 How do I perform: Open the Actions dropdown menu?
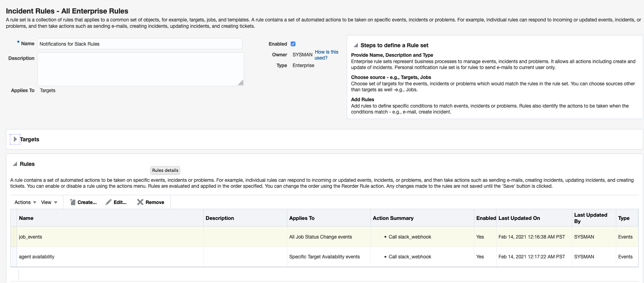click(25, 202)
